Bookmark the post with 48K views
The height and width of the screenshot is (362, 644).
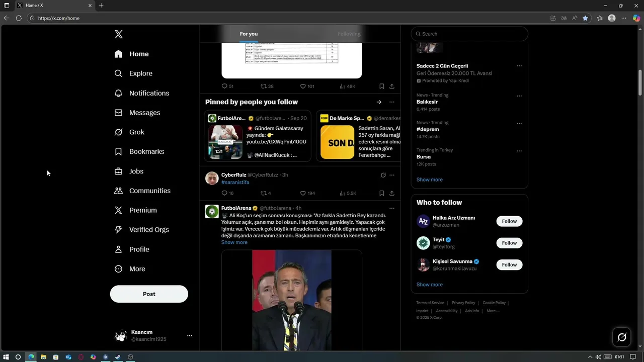pos(382,86)
